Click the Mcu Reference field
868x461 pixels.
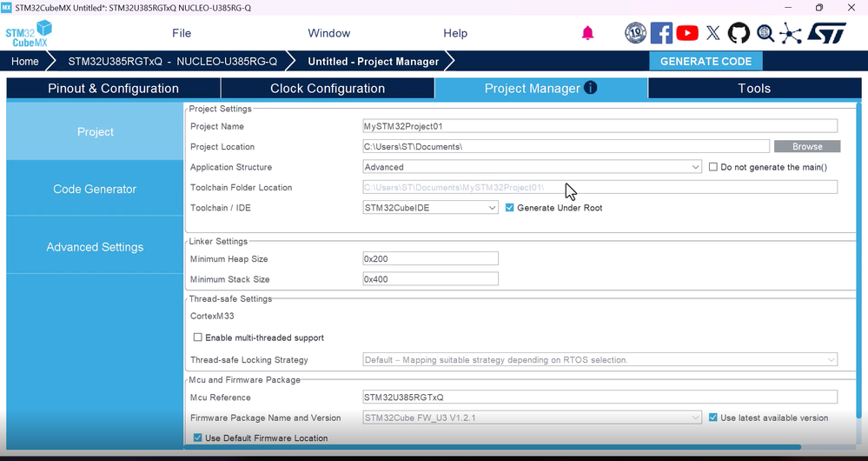click(x=600, y=398)
